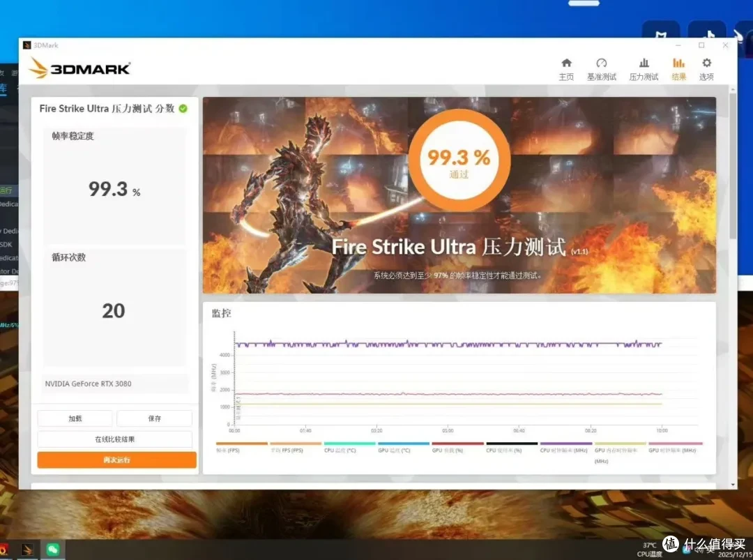753x560 pixels.
Task: Click the 4000 y-axis label
Action: (225, 355)
